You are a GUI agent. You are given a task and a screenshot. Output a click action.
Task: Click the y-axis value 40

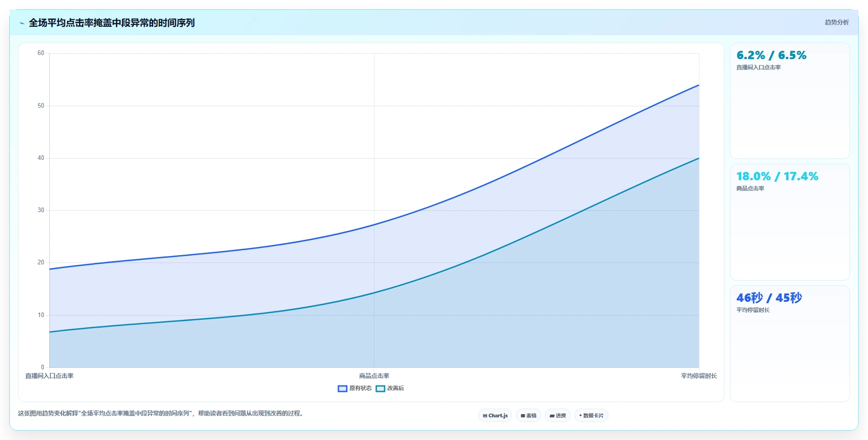41,158
